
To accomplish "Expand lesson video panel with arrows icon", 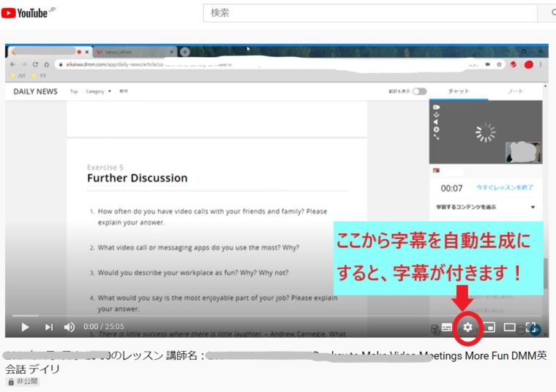I will coord(436,137).
